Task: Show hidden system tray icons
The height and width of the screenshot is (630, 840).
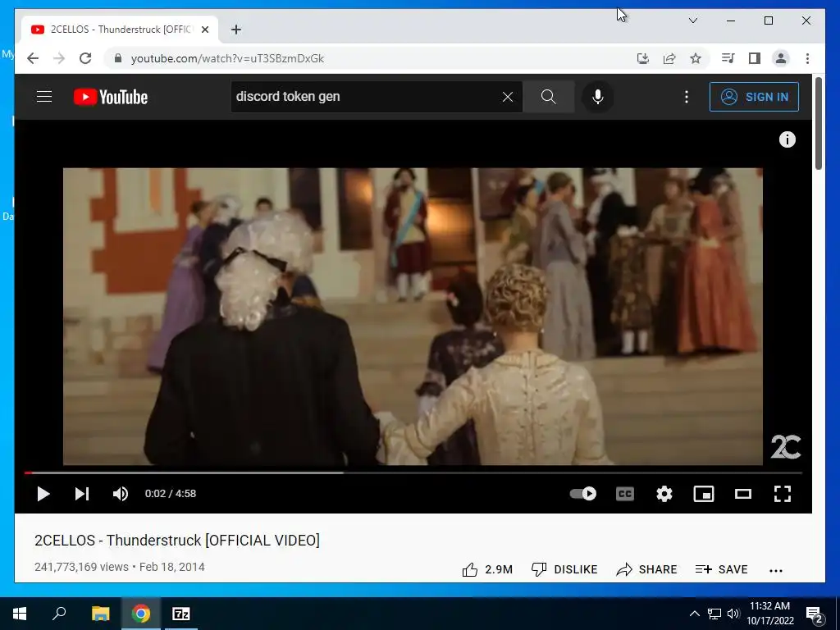Action: (694, 614)
